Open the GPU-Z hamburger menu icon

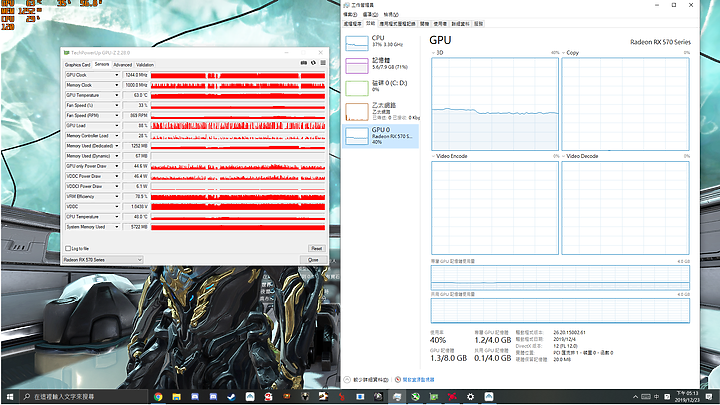[323, 63]
